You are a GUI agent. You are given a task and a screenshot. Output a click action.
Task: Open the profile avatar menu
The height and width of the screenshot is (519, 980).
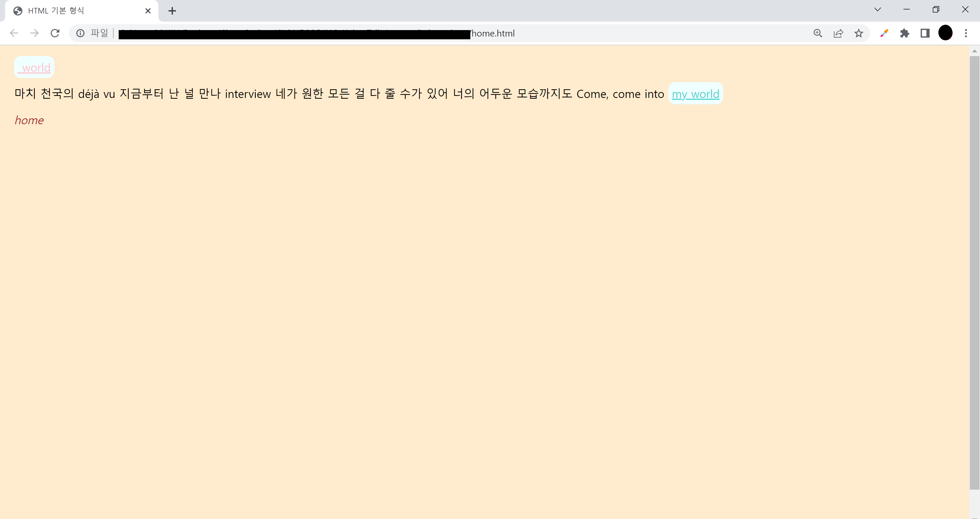[945, 33]
